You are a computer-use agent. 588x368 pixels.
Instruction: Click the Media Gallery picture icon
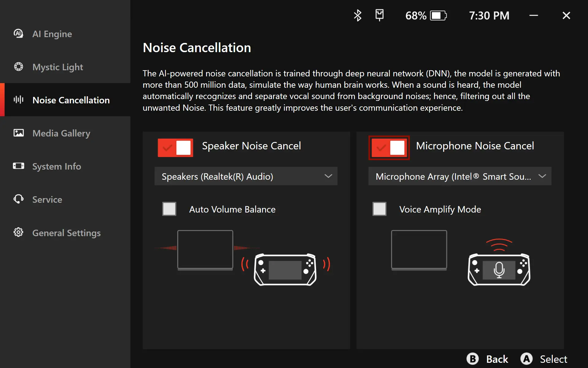18,133
